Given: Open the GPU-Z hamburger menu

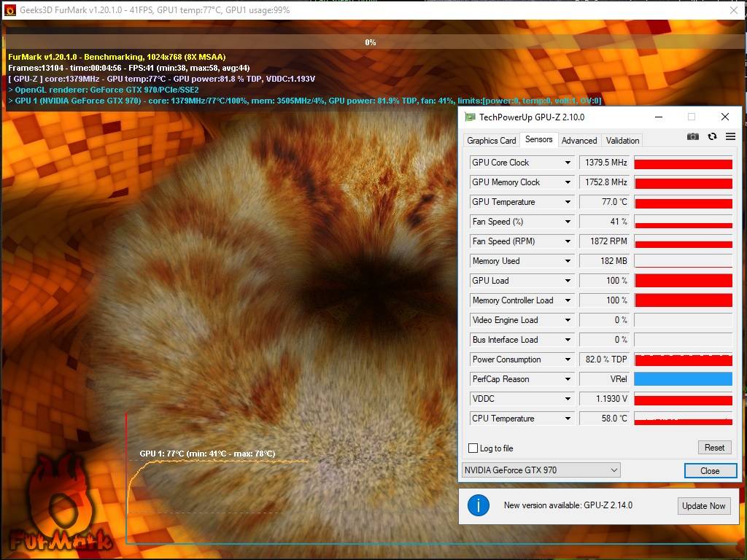Looking at the screenshot, I should point(730,136).
